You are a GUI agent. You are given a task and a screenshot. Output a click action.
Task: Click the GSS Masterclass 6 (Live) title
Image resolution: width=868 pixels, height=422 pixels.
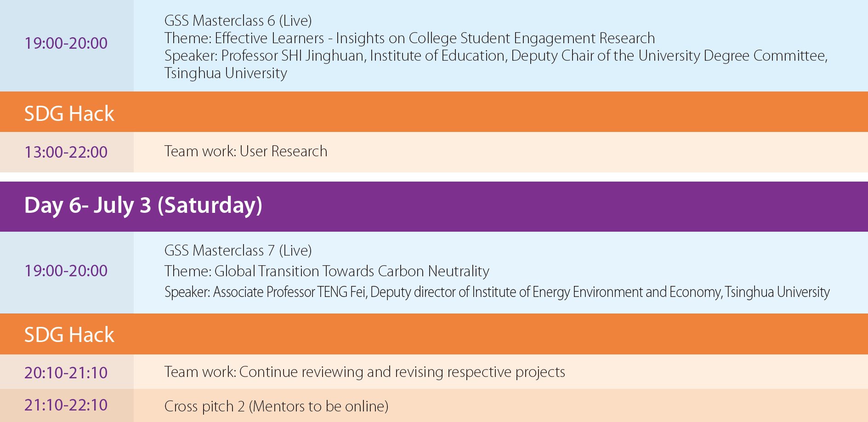pyautogui.click(x=238, y=21)
